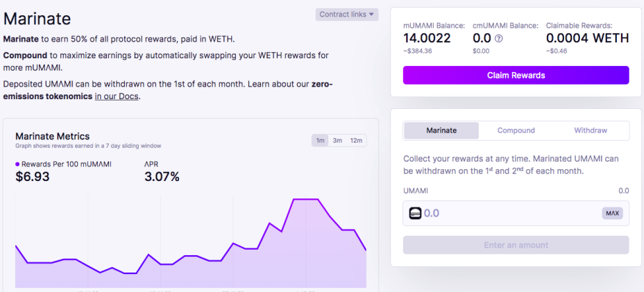Open the Withdraw tab
This screenshot has width=644, height=292.
tap(591, 130)
